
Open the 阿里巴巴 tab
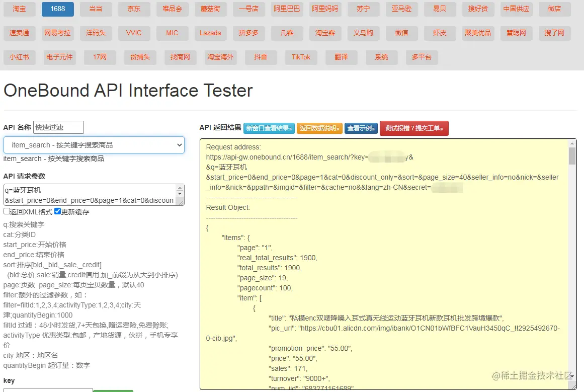click(287, 9)
